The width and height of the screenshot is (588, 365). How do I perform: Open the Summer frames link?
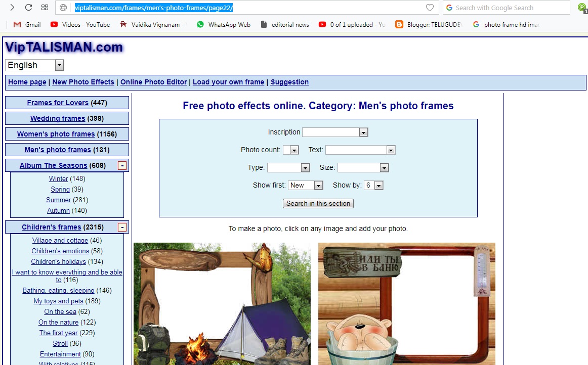click(59, 200)
